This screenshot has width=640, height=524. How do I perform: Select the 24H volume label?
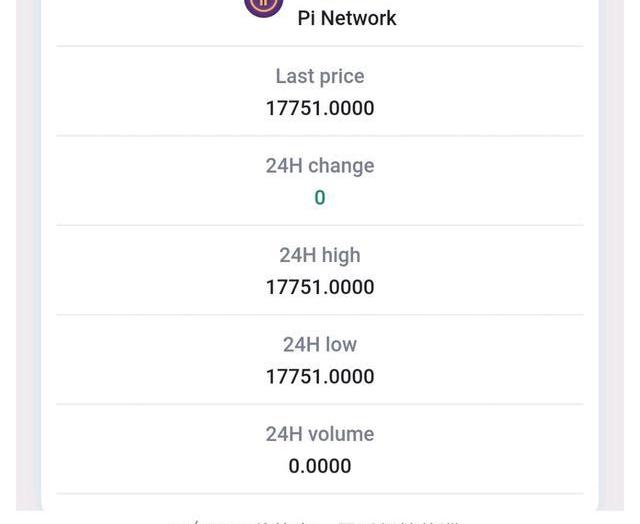(320, 434)
